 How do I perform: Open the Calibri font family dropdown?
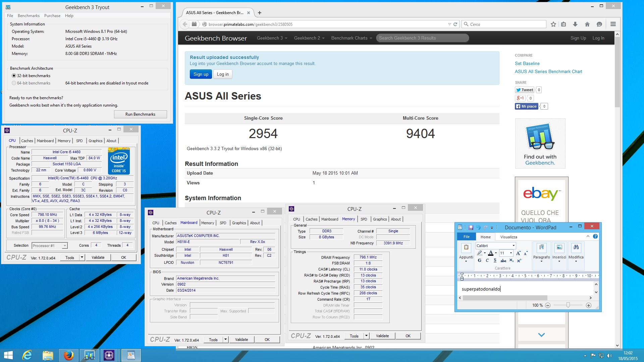point(513,246)
